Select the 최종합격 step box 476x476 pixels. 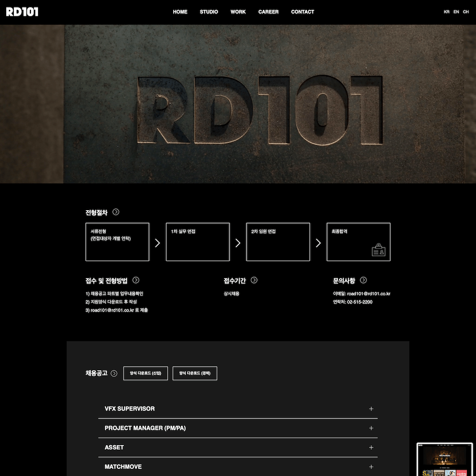pyautogui.click(x=358, y=242)
